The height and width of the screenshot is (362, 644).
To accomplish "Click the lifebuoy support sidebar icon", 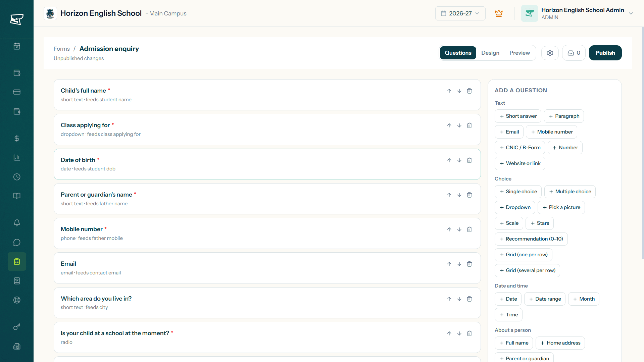I will 17,300.
